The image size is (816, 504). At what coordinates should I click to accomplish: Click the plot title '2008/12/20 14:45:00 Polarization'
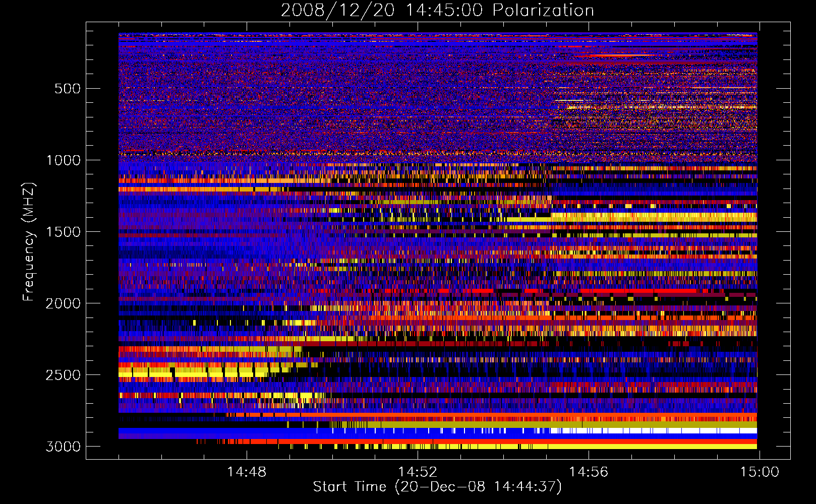(437, 11)
